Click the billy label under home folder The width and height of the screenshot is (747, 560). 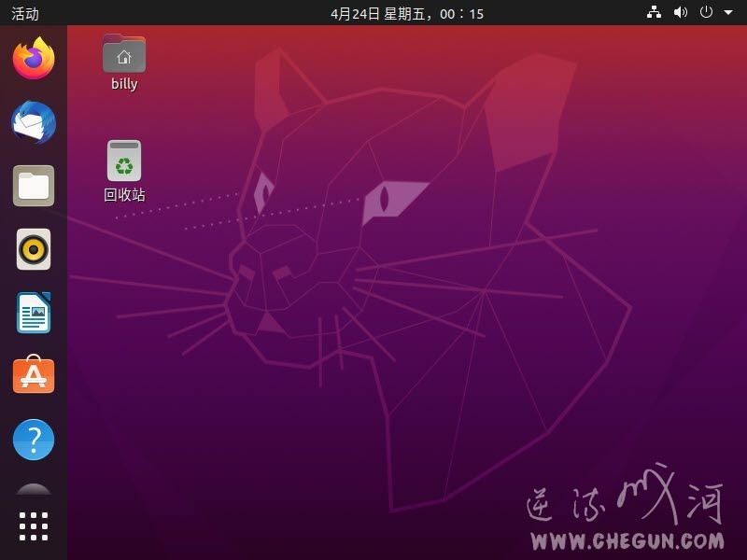[x=124, y=84]
